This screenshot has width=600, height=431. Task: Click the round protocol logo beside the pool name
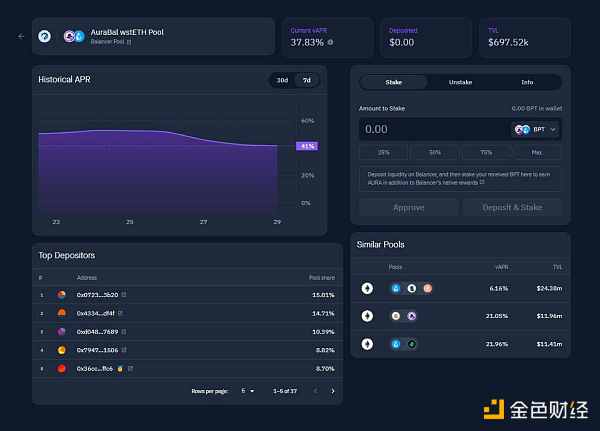[44, 36]
